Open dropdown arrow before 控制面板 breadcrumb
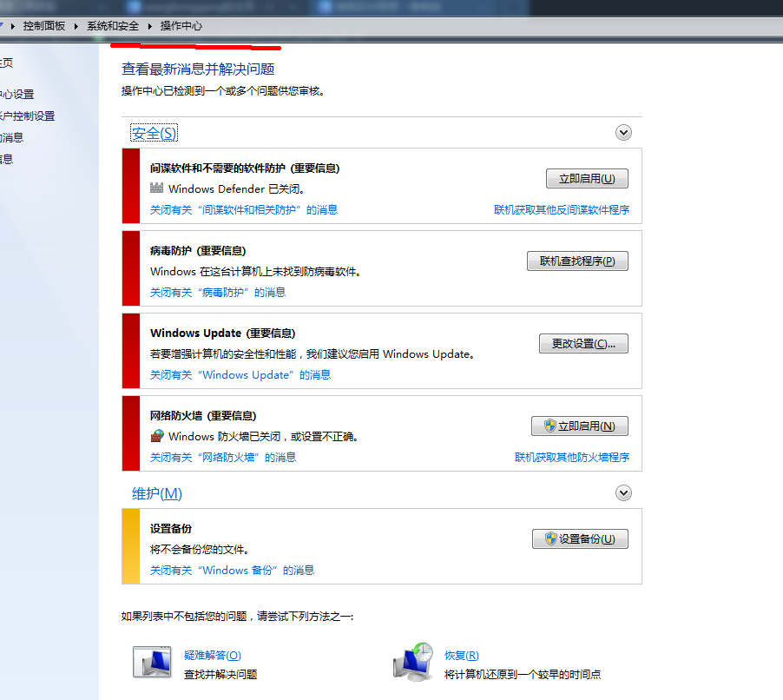783x700 pixels. pos(12,26)
